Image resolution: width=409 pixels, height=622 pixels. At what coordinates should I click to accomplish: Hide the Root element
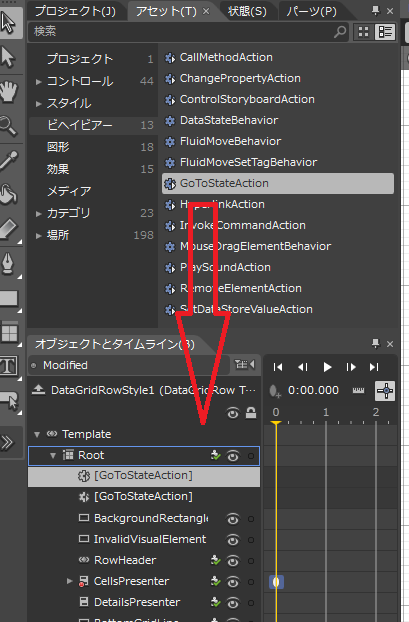[x=233, y=456]
